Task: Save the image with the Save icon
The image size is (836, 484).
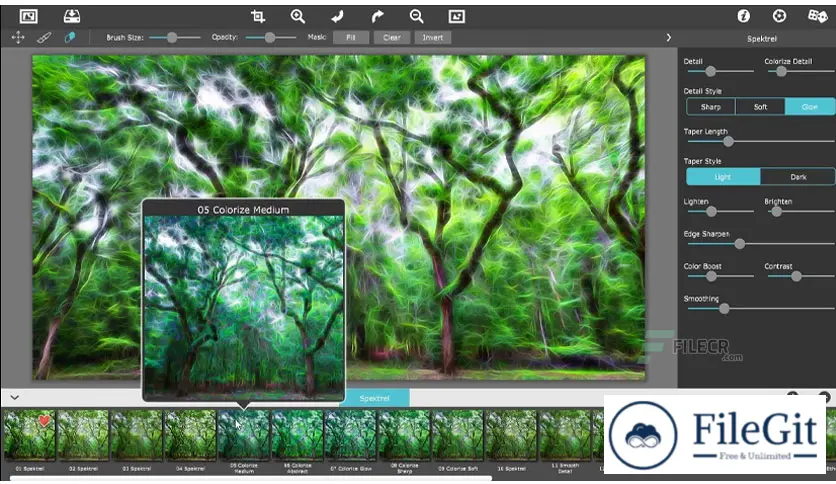Action: point(71,17)
